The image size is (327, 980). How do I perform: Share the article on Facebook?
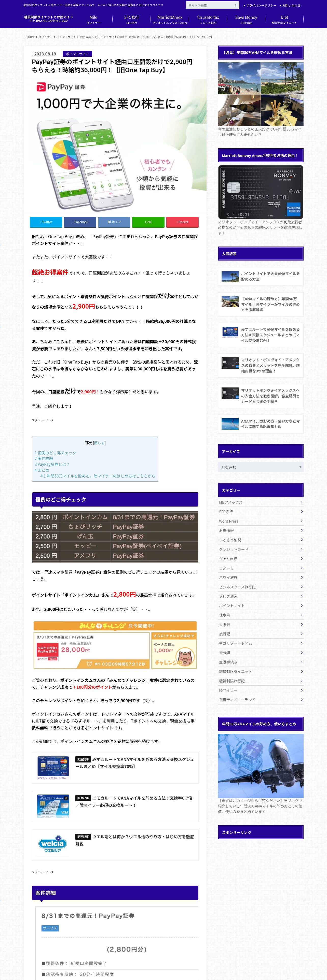80,222
